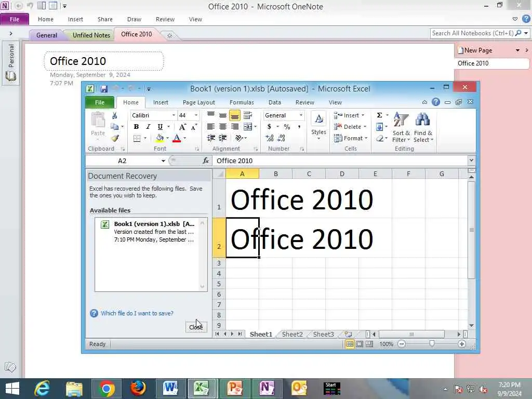Screen dimensions: 532x399
Task: Apply red font color with the A icon
Action: [177, 138]
